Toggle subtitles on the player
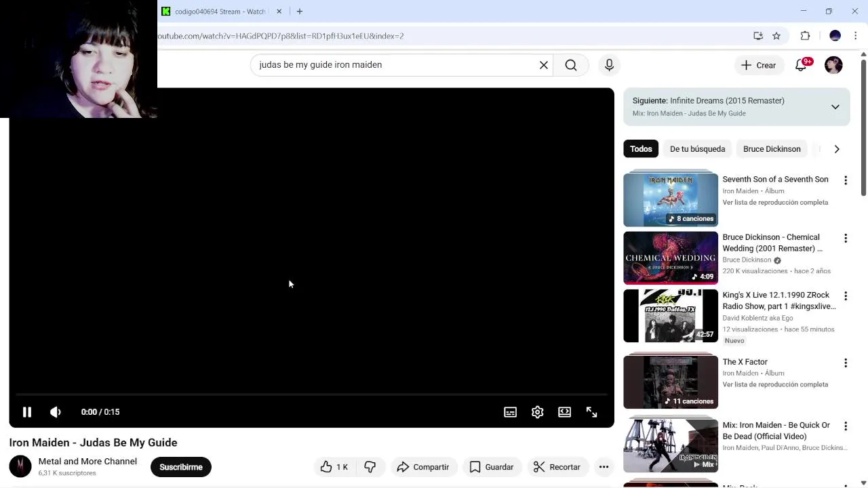 coord(511,412)
